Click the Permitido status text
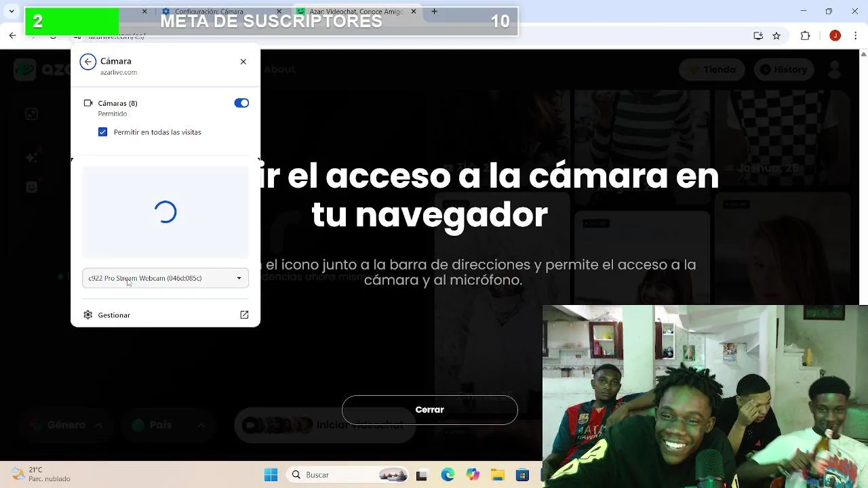The width and height of the screenshot is (868, 488). point(112,114)
